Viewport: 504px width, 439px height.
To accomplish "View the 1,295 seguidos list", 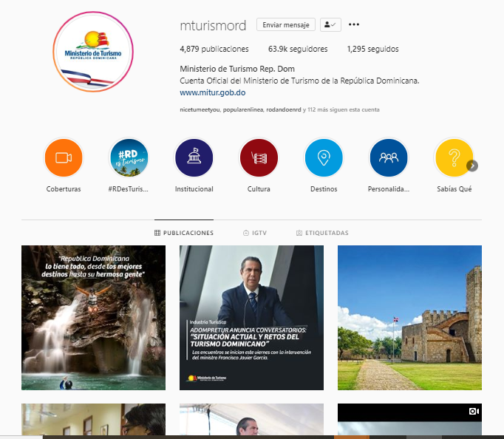I will 373,49.
